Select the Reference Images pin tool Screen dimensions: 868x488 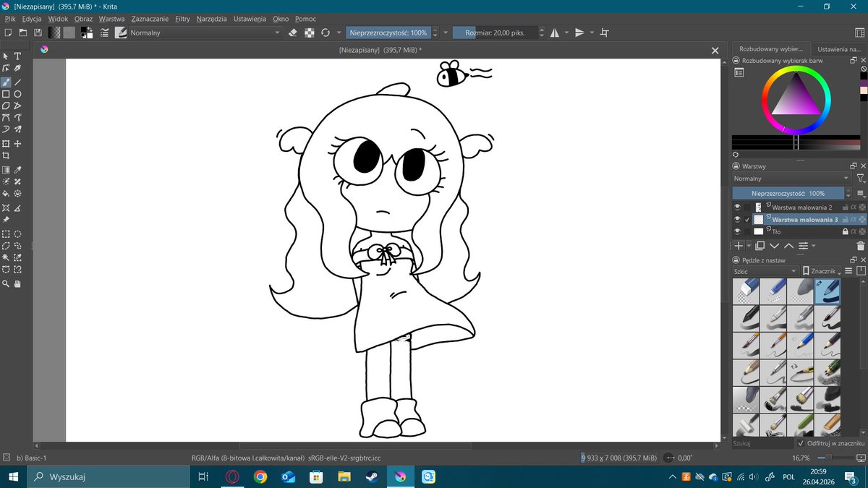(x=6, y=220)
